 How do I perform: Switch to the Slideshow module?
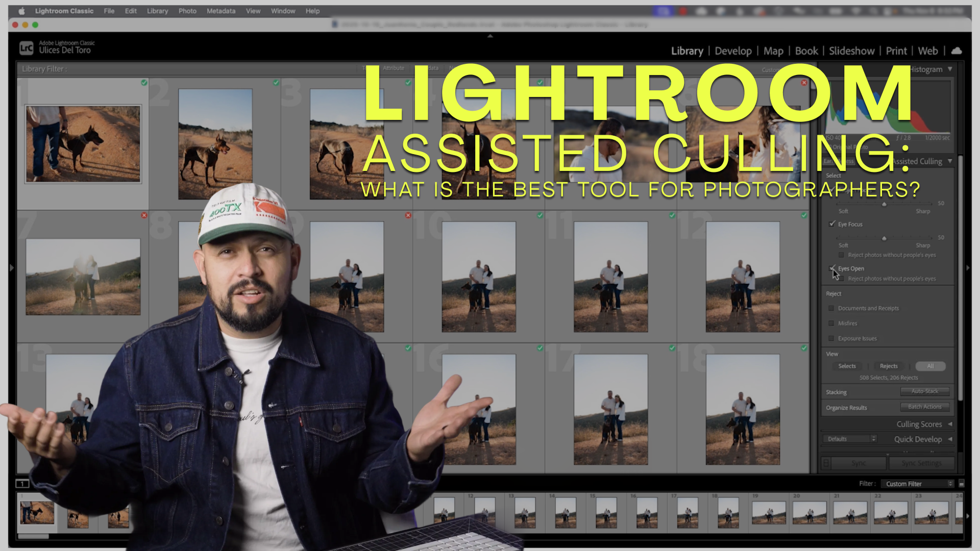point(851,51)
